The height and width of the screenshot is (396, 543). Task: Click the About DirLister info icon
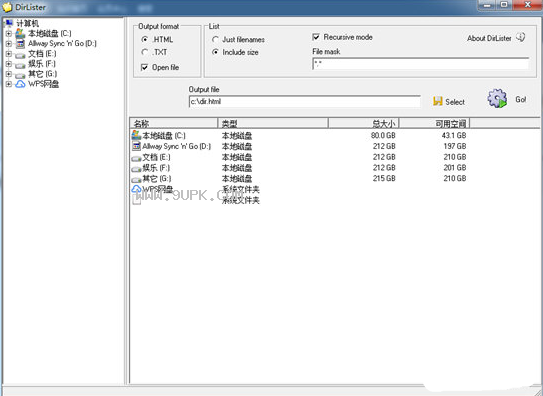pyautogui.click(x=520, y=37)
